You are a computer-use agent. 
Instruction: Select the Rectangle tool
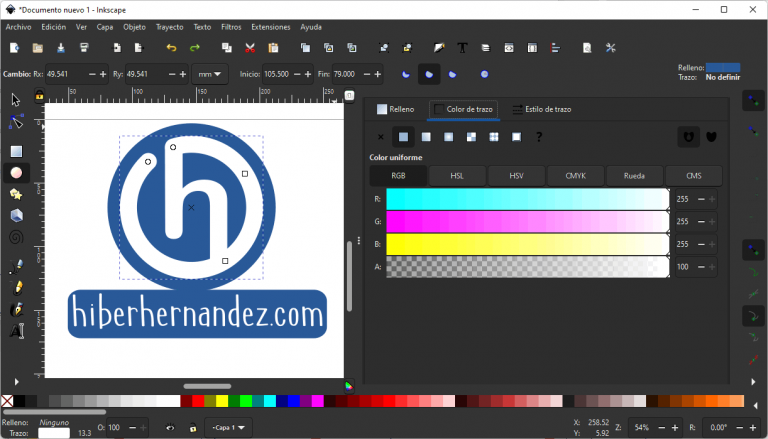pos(16,151)
